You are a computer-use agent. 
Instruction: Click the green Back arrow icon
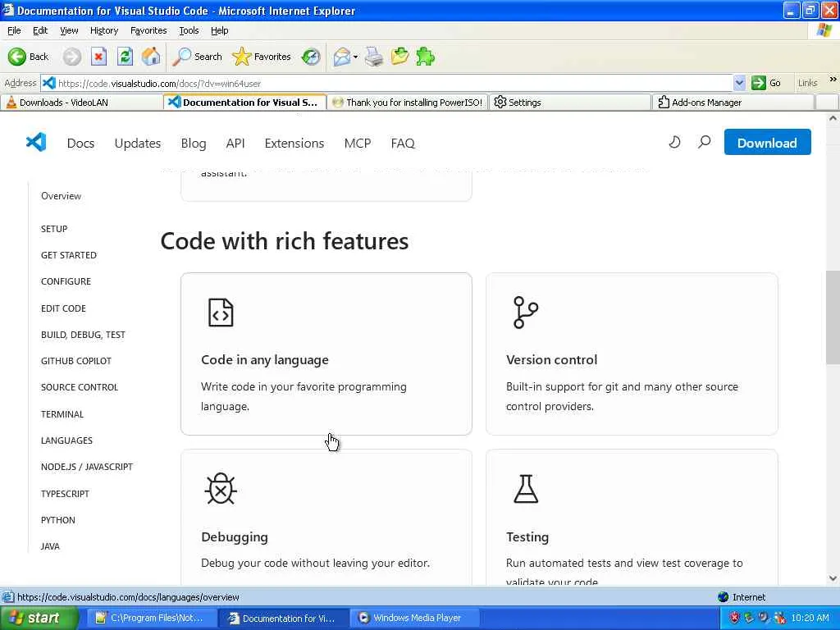pos(16,57)
